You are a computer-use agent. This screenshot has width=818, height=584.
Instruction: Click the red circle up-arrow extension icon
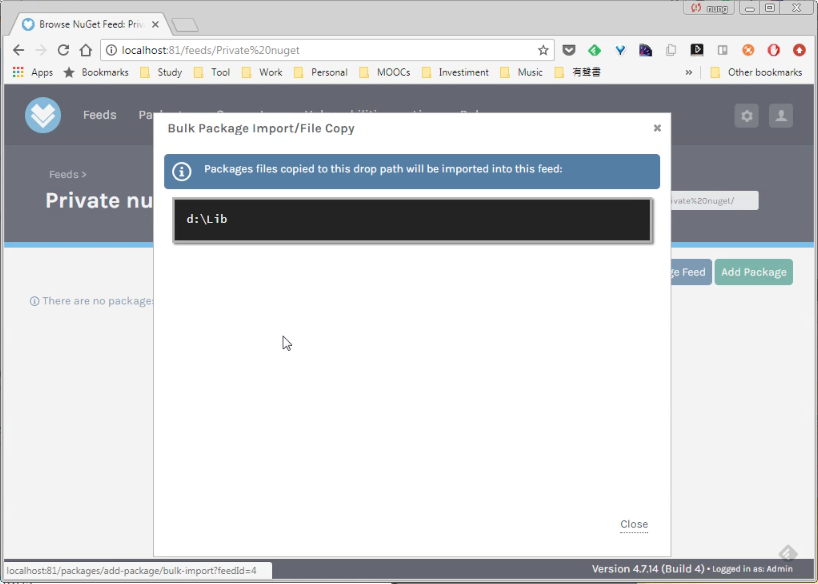[799, 50]
